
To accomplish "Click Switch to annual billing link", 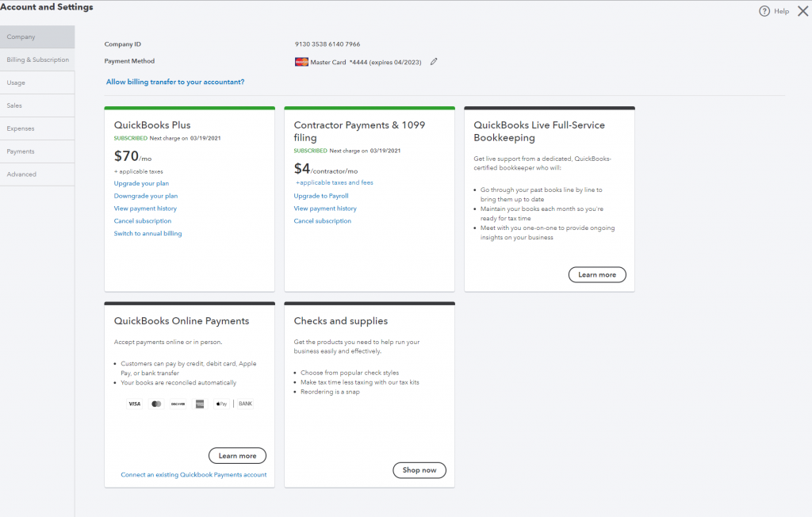I will [147, 234].
